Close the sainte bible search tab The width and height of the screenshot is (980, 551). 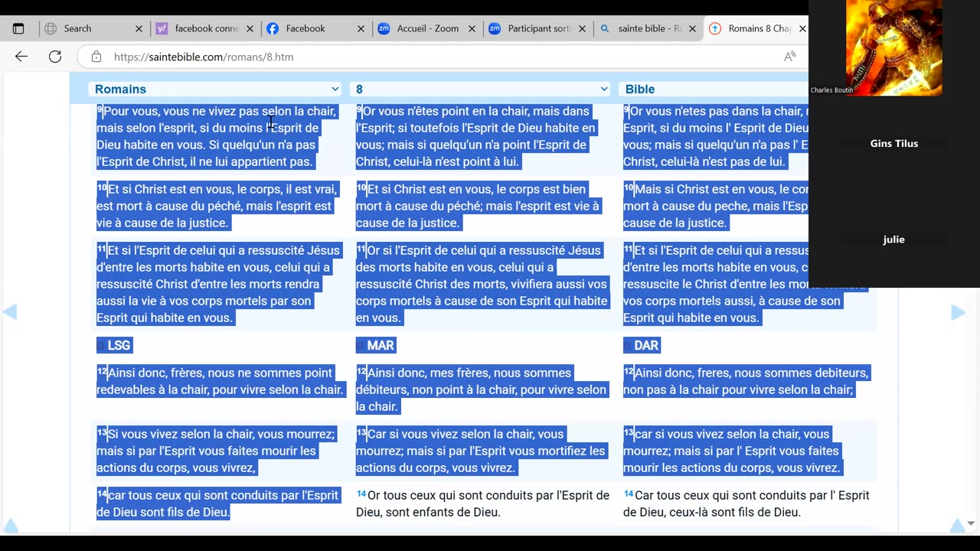[692, 28]
